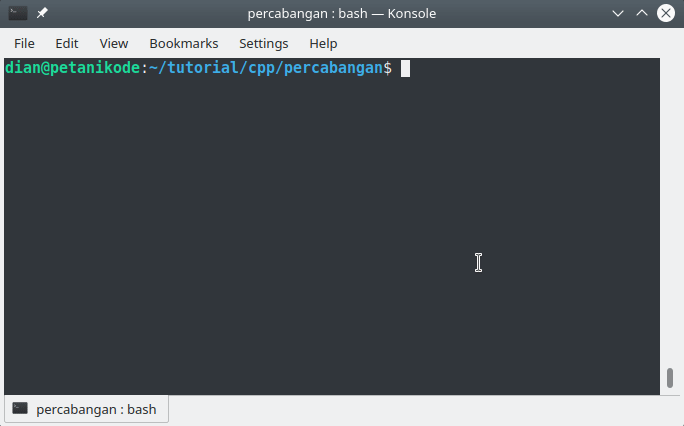Click the Konsole terminal icon in title bar
This screenshot has width=684, height=426.
click(x=18, y=14)
